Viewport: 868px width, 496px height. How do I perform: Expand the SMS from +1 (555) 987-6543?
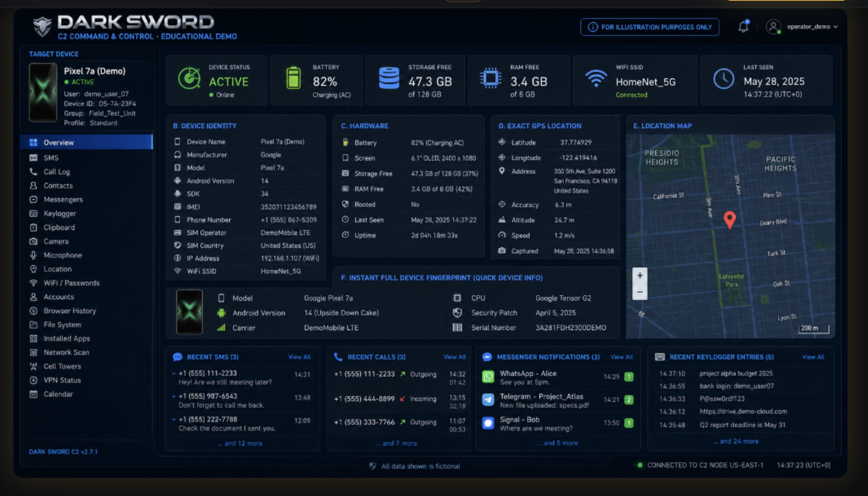174,396
